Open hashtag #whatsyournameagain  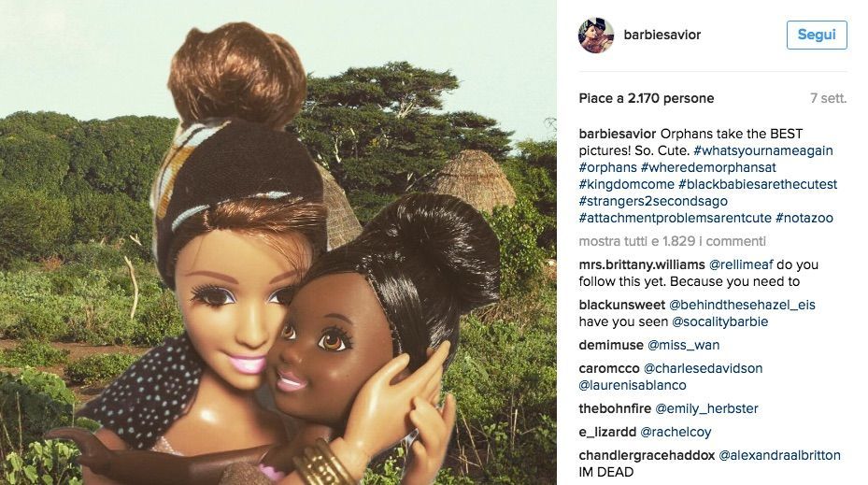pyautogui.click(x=762, y=150)
